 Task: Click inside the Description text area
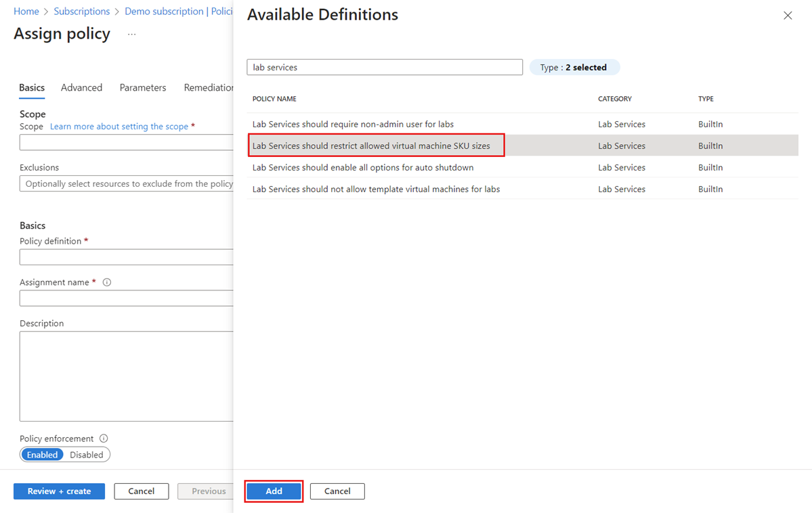click(x=127, y=376)
